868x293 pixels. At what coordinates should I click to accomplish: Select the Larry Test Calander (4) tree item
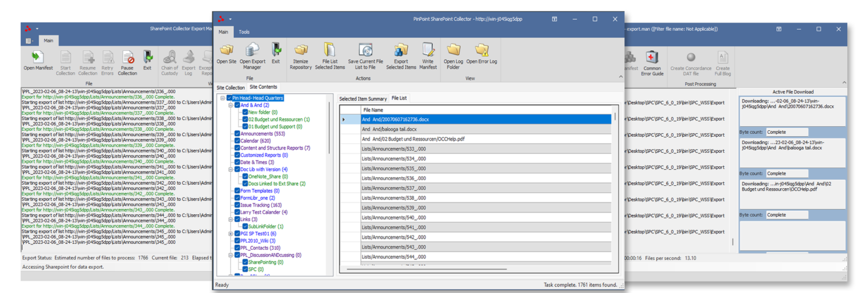click(264, 212)
